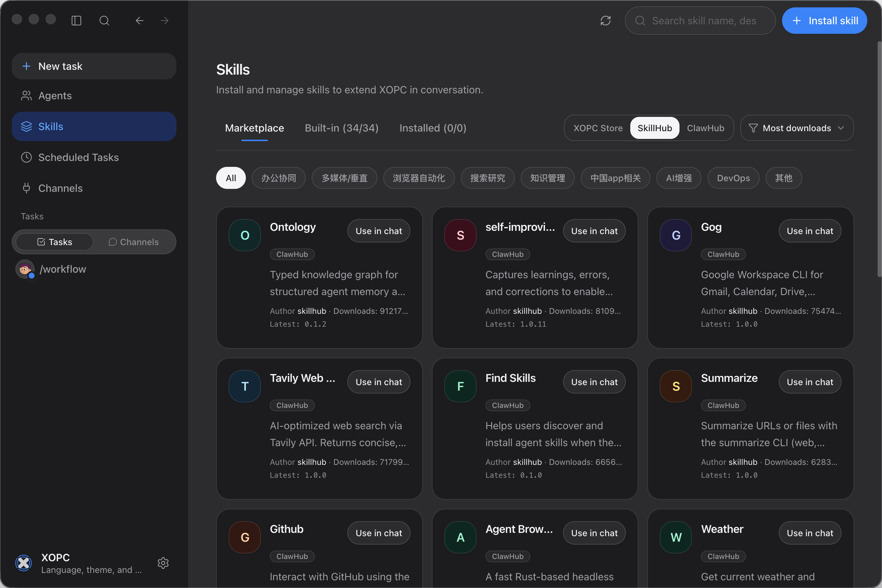Select the XOPC Store source

point(598,128)
